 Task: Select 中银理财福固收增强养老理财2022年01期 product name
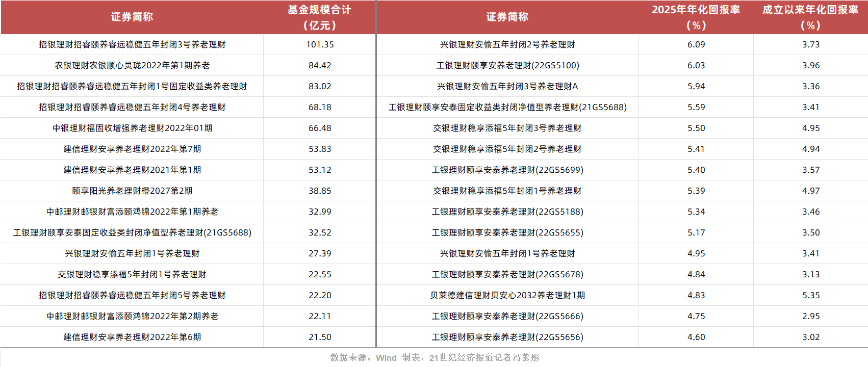pos(132,128)
